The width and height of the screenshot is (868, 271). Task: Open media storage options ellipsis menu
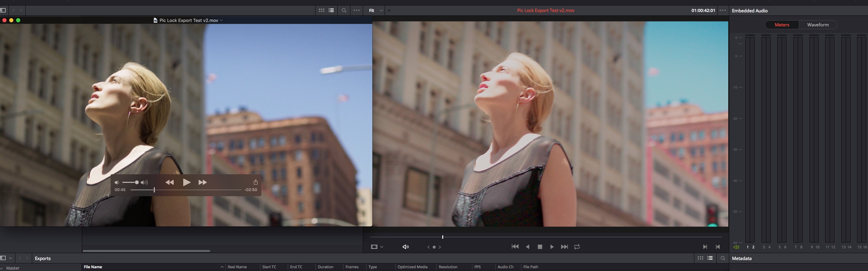[x=357, y=10]
